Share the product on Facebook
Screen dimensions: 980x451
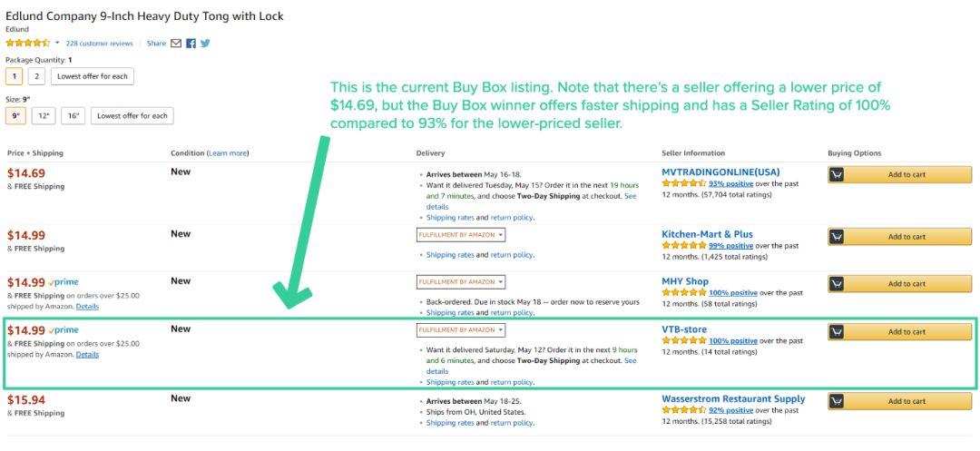tap(191, 44)
